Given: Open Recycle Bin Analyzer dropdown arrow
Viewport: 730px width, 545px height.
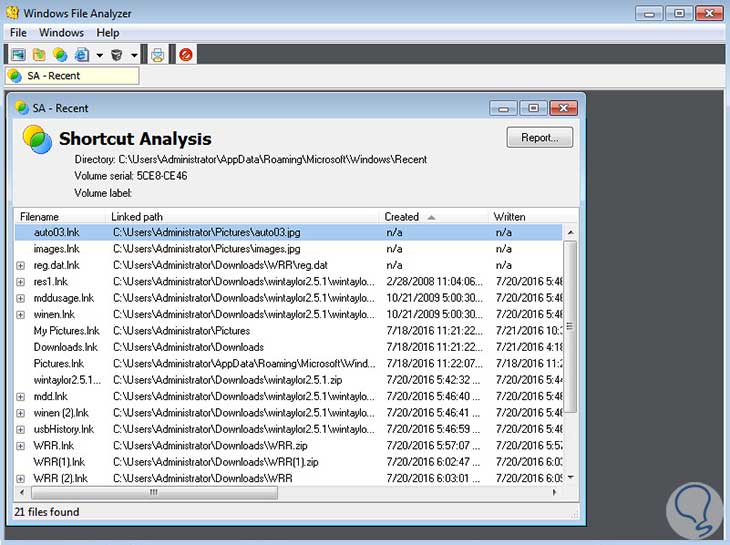Looking at the screenshot, I should point(134,55).
